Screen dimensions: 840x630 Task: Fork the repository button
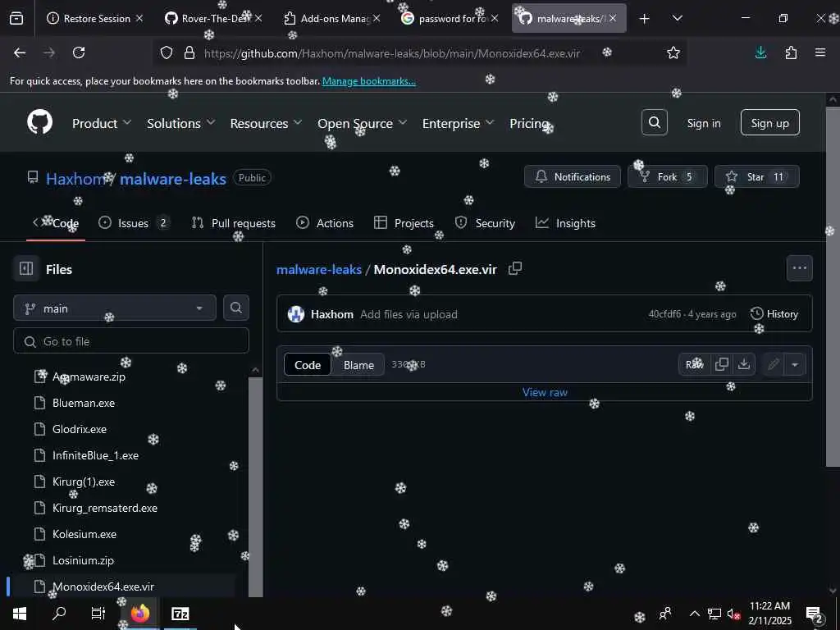tap(667, 177)
